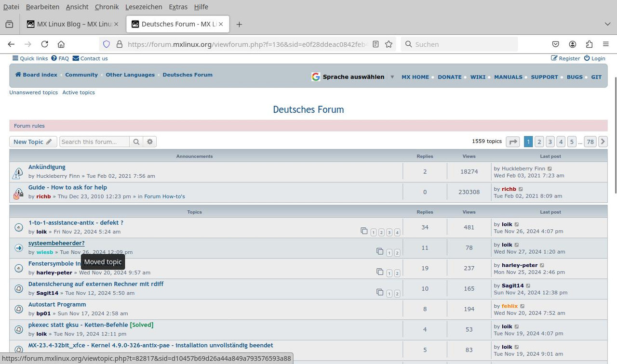Open topic 1-to-1-assistance-antix - defekt ?
Screen dimensions: 617x364
point(76,223)
